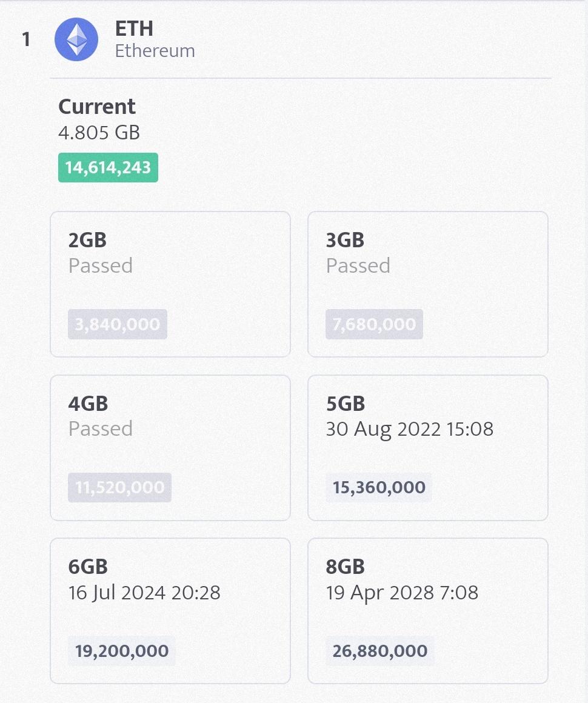Click the 30 Aug 2022 15:08 date
Screen dimensions: 588x703
point(410,429)
